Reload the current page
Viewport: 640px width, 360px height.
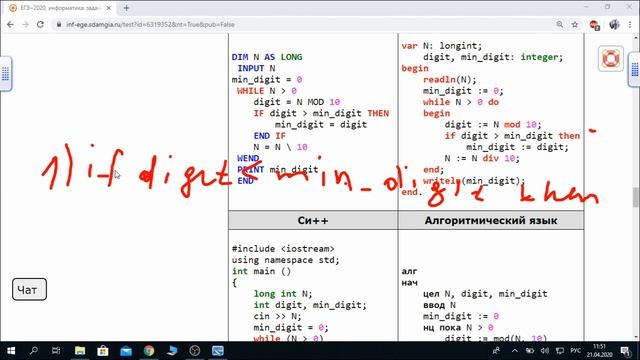pos(40,24)
